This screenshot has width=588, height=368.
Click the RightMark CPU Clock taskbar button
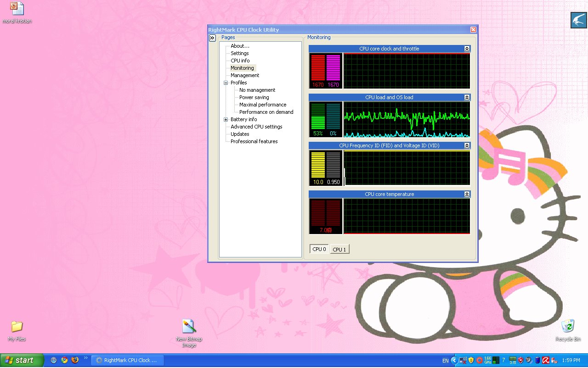(127, 360)
